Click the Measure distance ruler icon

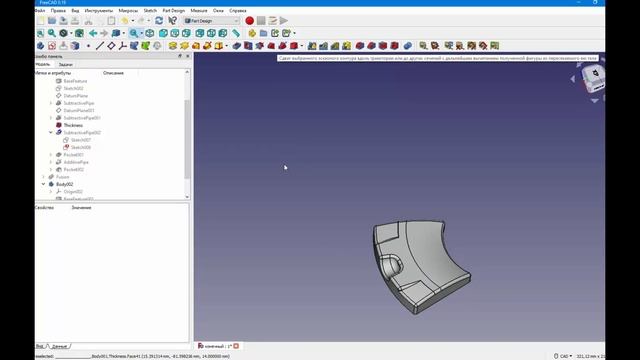coord(236,33)
